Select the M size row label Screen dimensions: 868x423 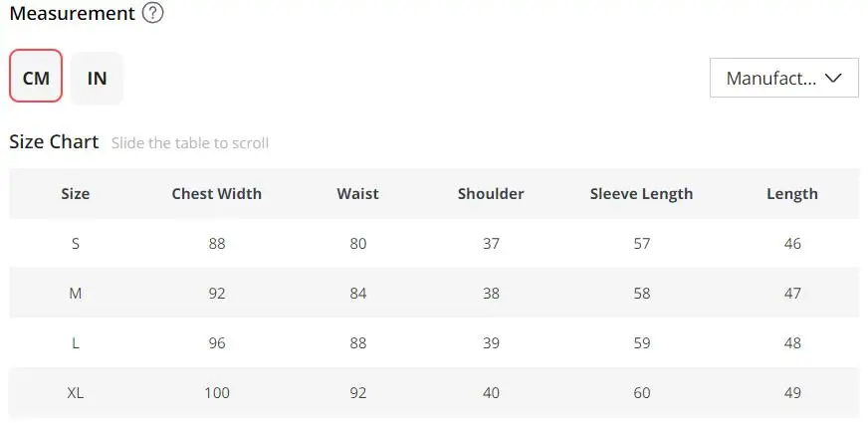click(x=76, y=293)
